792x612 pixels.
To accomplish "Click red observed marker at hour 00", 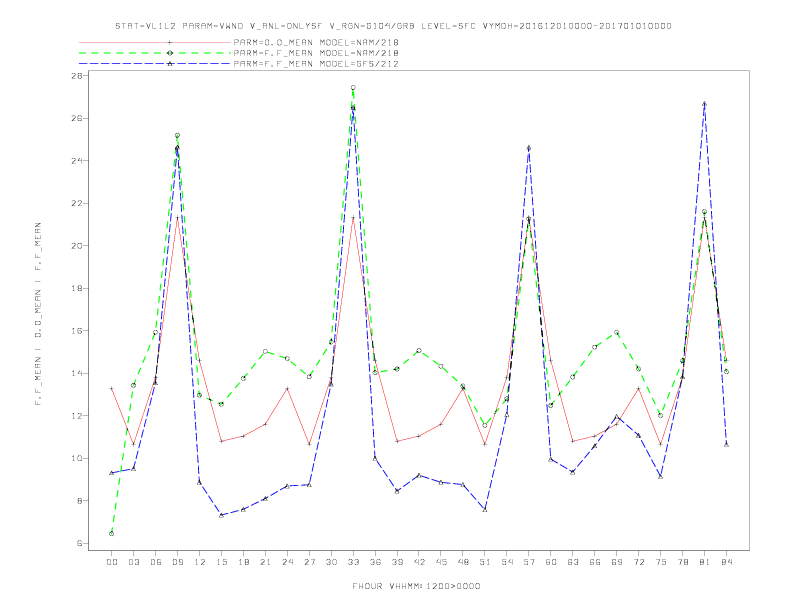I will click(112, 388).
